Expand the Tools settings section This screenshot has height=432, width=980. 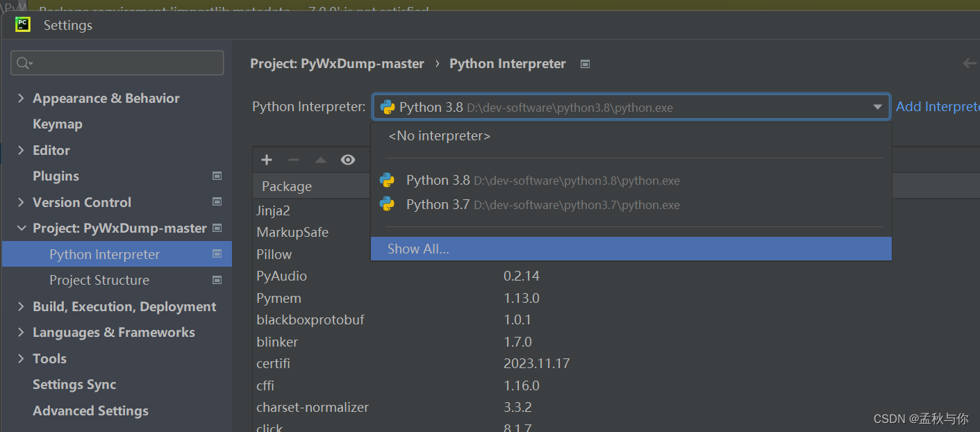click(21, 358)
